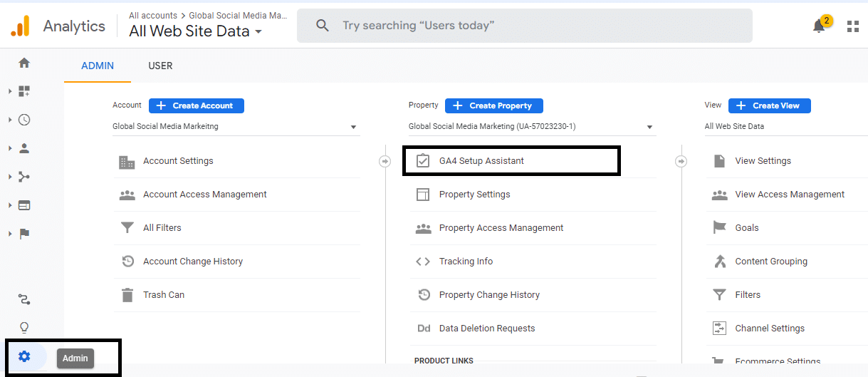
Task: Open the property dropdown UA-57023230-1
Action: pyautogui.click(x=531, y=127)
